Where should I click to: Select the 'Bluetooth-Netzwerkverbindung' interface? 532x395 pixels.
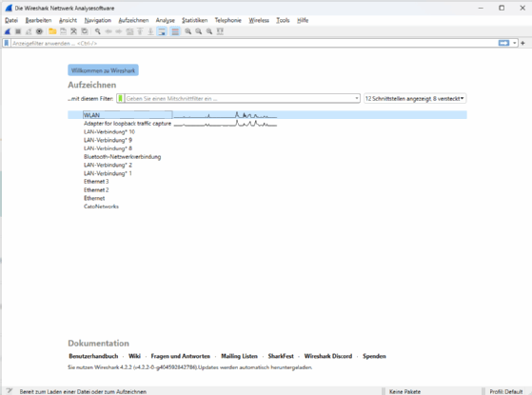tap(122, 157)
